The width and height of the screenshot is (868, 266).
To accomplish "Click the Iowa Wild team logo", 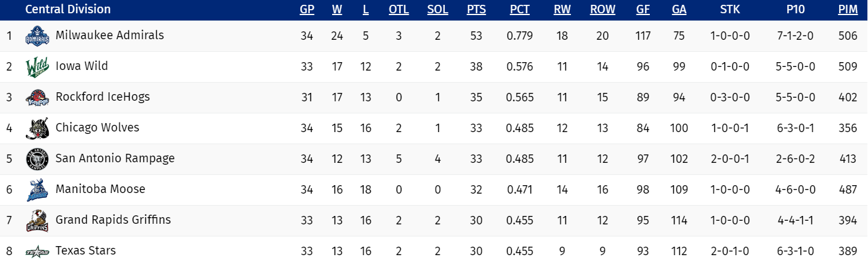I will 36,67.
